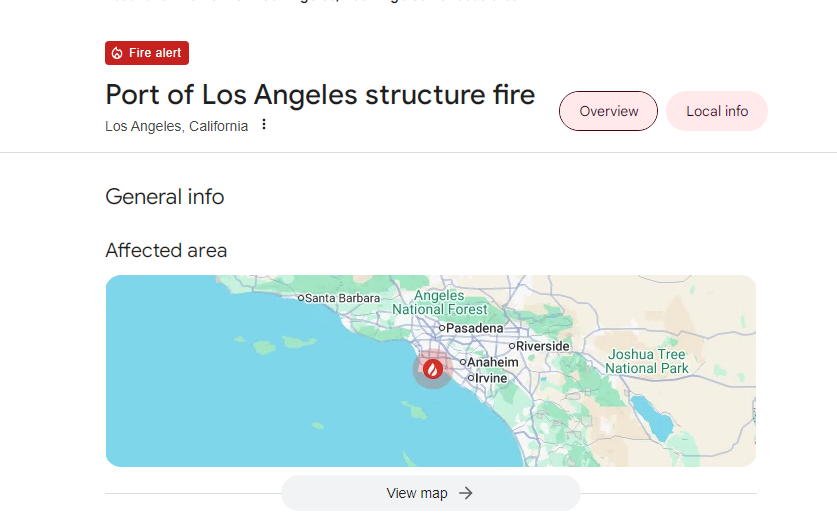Click the Port of Los Angeles structure fire title
This screenshot has width=837, height=532.
[x=320, y=95]
